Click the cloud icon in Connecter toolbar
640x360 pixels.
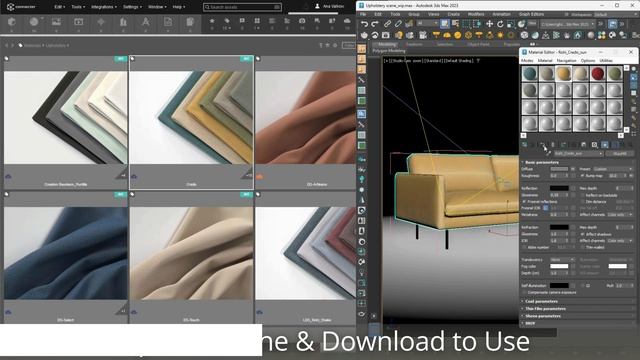click(x=347, y=20)
